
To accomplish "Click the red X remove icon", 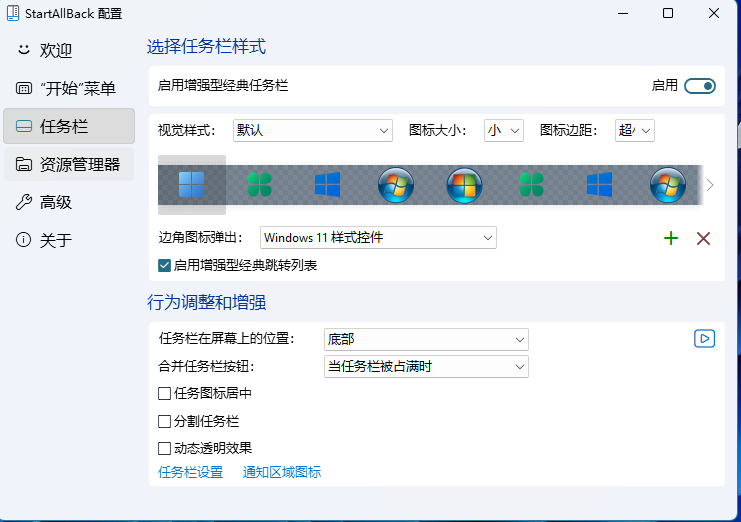I will click(x=703, y=238).
